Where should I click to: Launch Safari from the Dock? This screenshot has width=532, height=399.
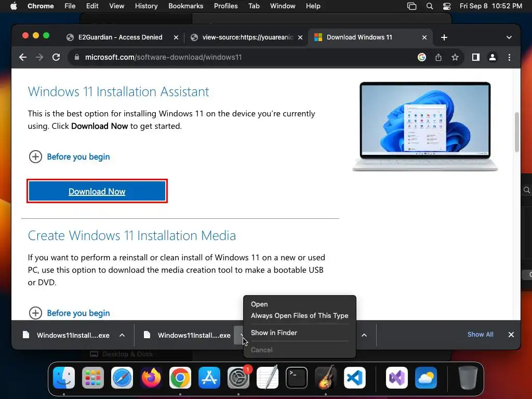click(122, 378)
